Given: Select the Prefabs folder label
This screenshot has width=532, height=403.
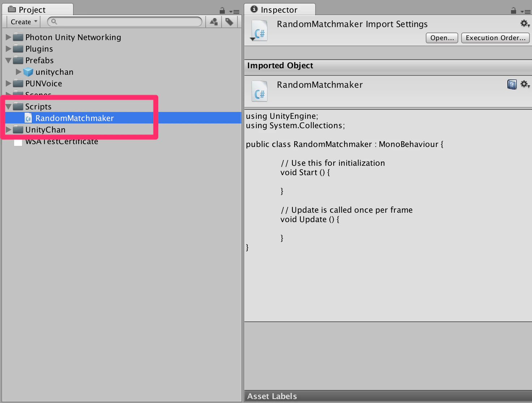Looking at the screenshot, I should point(39,60).
